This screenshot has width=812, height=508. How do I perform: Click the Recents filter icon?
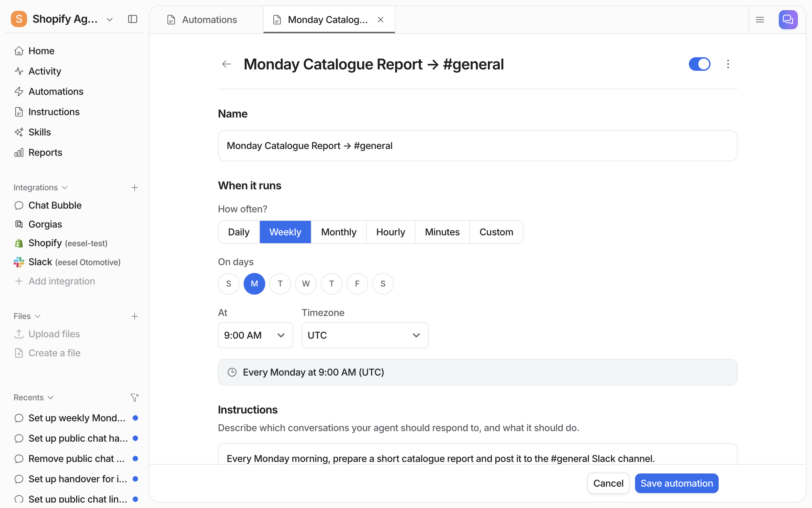135,397
